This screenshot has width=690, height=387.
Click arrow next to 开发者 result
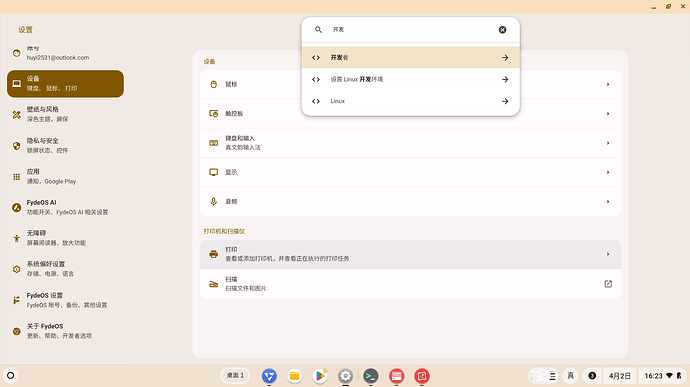click(x=505, y=58)
